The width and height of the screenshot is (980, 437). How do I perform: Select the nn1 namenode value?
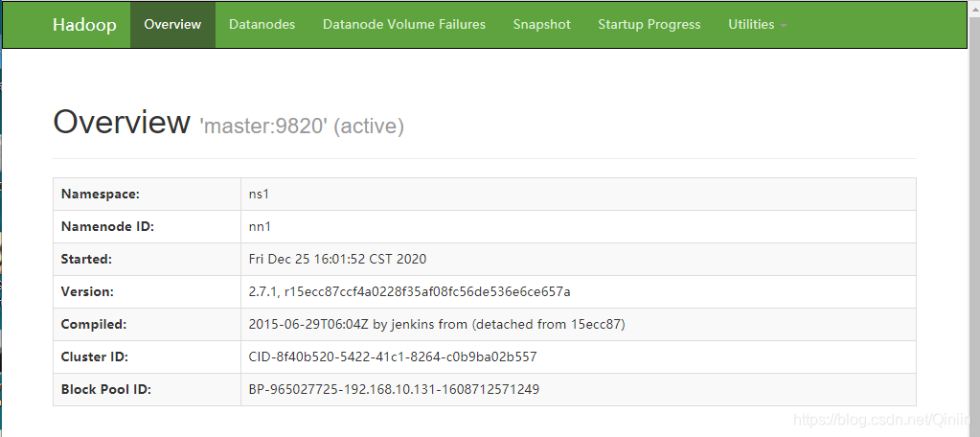[260, 226]
